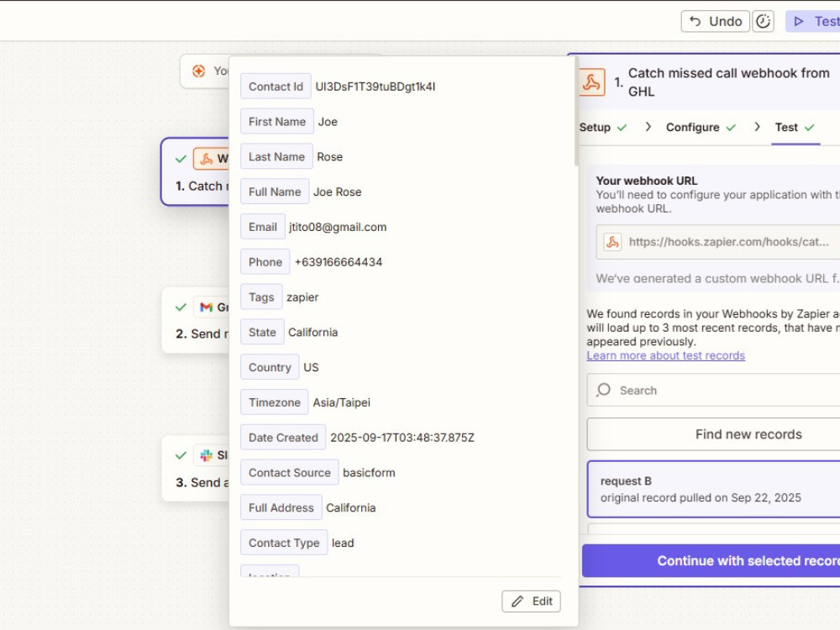This screenshot has height=630, width=840.
Task: Click the Email field label
Action: [262, 227]
